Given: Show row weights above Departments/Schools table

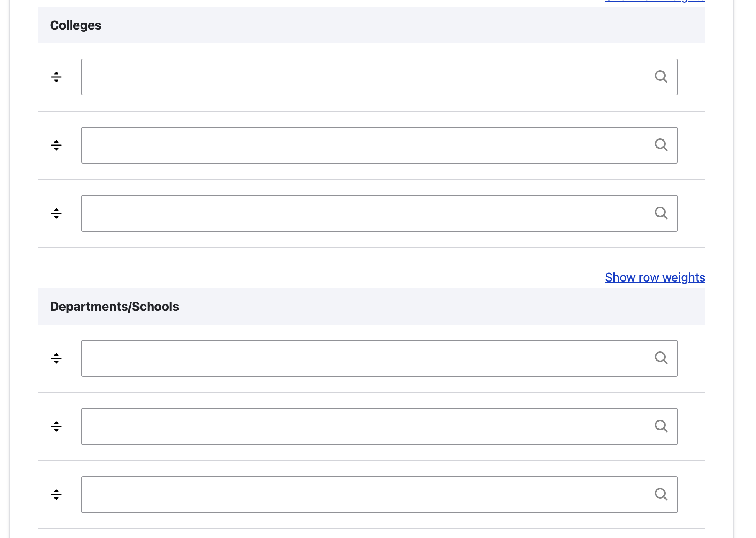Looking at the screenshot, I should (655, 277).
